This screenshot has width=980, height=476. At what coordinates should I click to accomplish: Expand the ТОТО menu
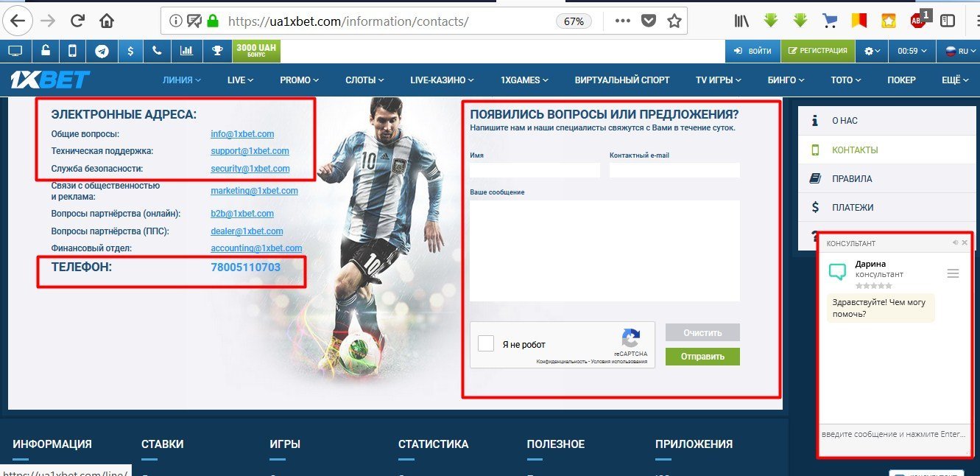point(845,80)
